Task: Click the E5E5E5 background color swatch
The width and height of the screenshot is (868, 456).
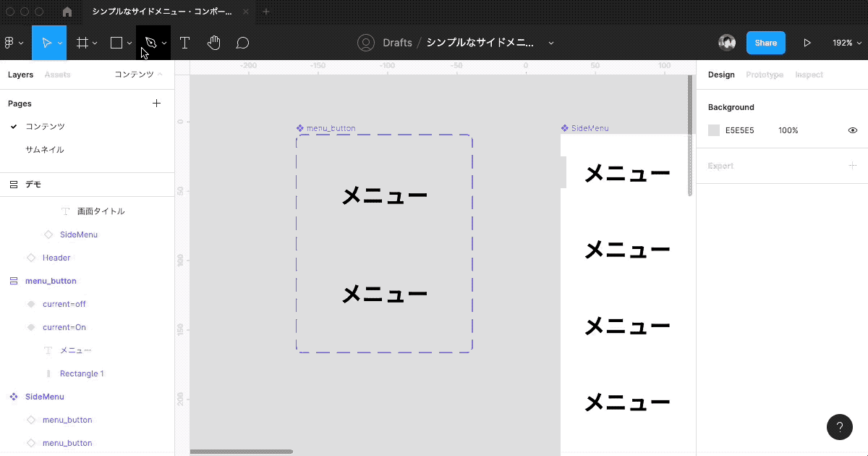Action: click(x=713, y=130)
